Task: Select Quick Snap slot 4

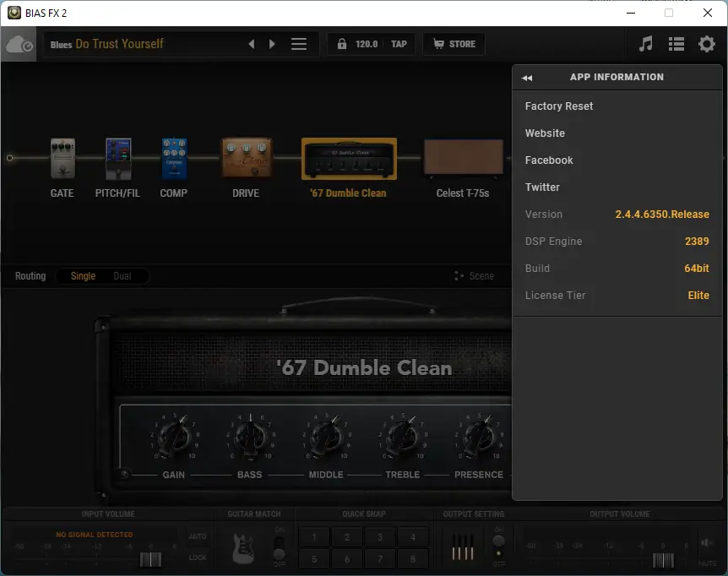Action: click(413, 537)
